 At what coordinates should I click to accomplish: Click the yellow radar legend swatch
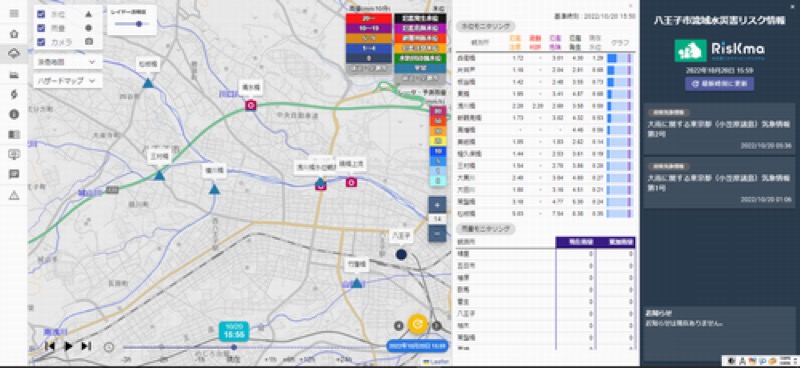437,141
